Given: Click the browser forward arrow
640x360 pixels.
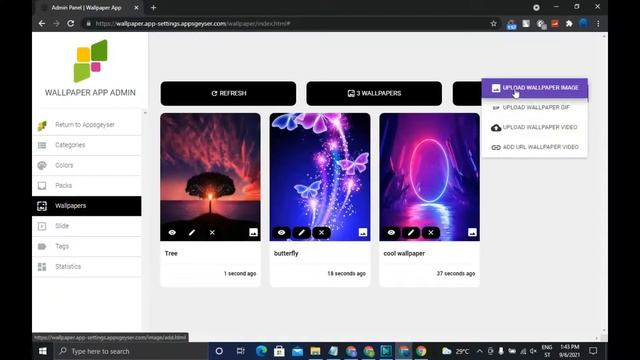Looking at the screenshot, I should tap(56, 24).
